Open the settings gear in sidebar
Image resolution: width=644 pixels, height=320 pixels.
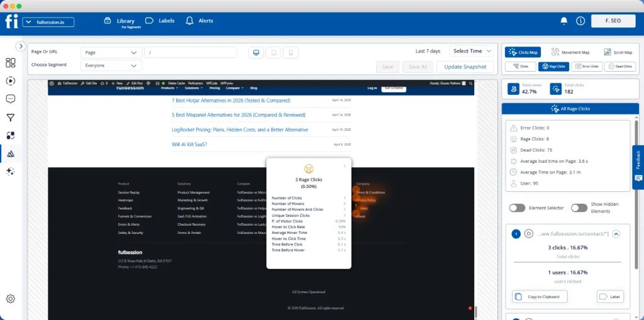click(11, 299)
